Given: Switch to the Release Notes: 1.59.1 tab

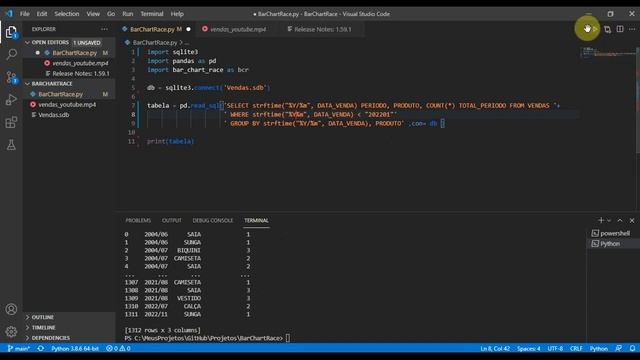Looking at the screenshot, I should (321, 29).
